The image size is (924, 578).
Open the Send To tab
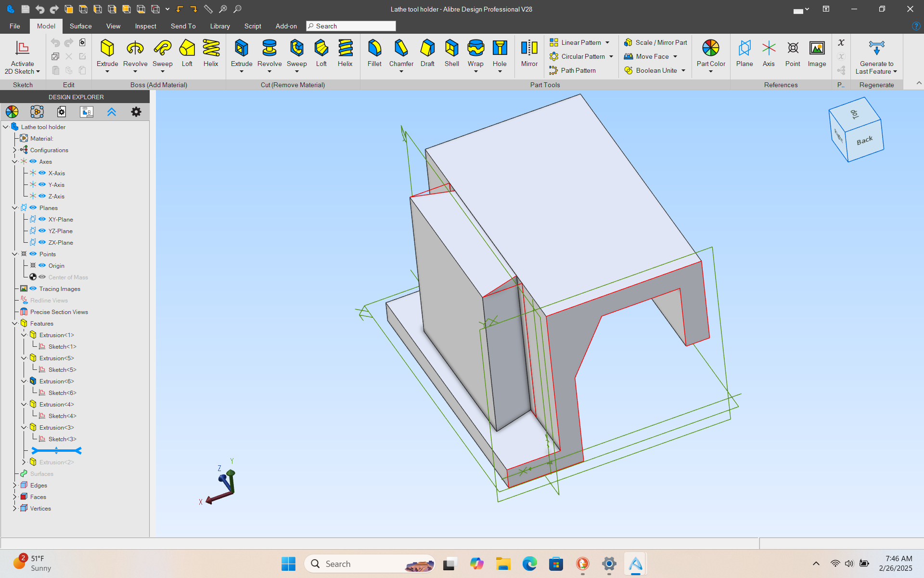(183, 26)
